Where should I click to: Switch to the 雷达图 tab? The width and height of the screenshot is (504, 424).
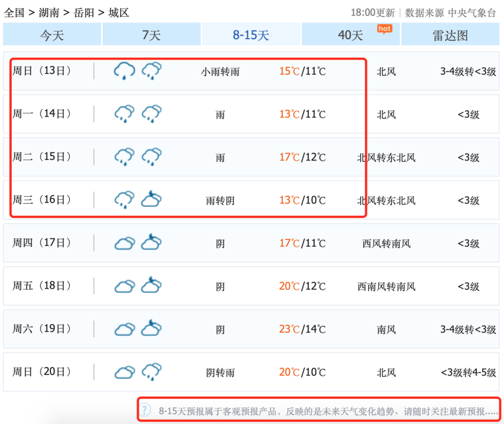tap(450, 35)
